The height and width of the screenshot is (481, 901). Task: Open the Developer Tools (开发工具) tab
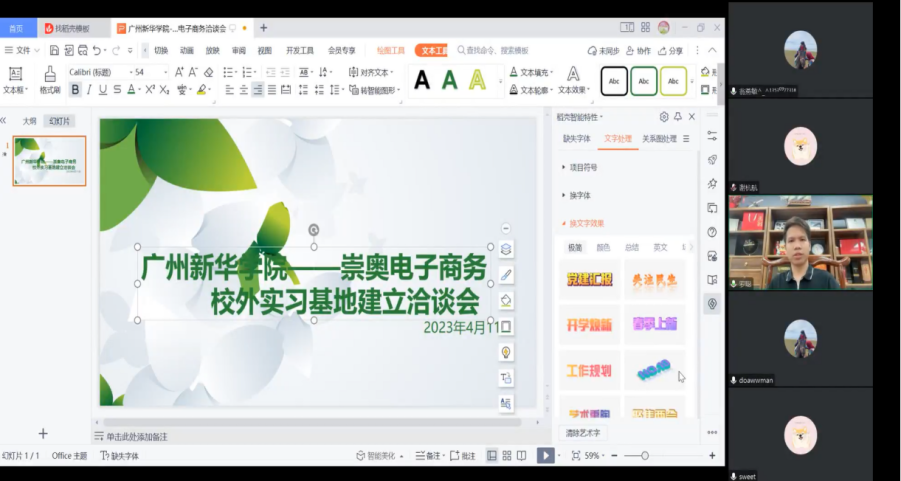point(300,51)
